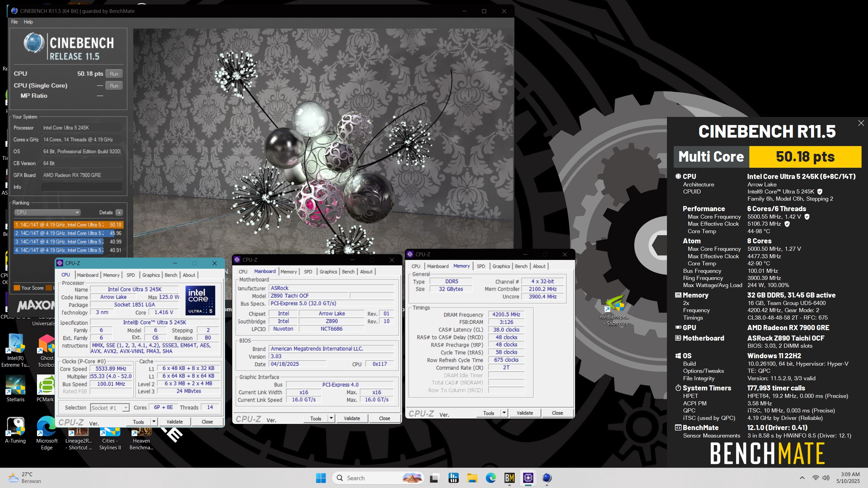Run the CPU multi-core benchmark
The height and width of the screenshot is (488, 868).
coord(114,74)
